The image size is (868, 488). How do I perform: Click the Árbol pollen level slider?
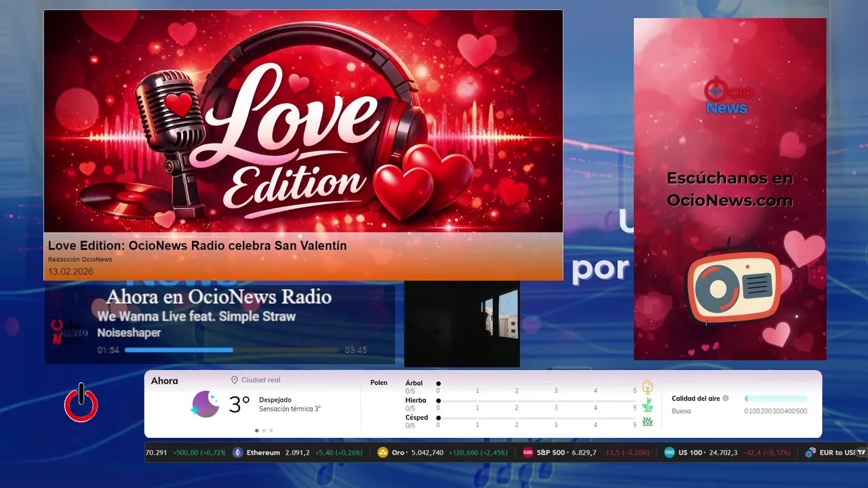(537, 384)
